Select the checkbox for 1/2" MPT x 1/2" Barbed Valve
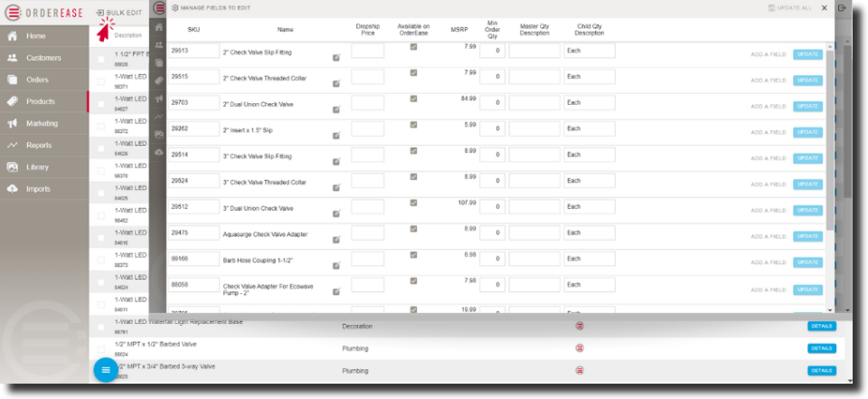 (101, 348)
